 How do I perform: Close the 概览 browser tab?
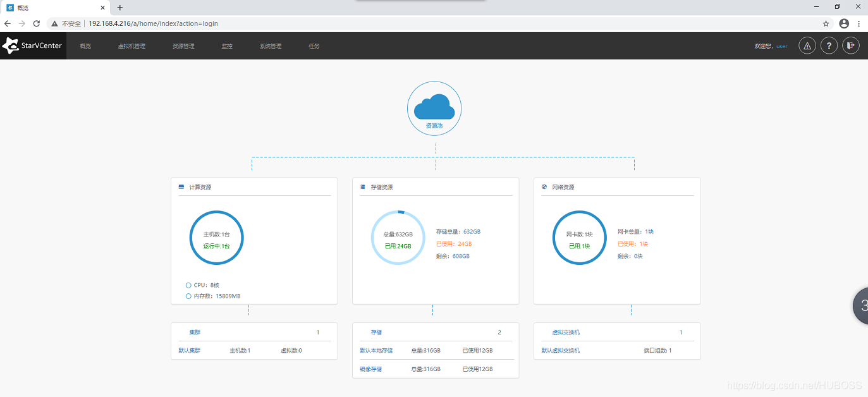104,8
